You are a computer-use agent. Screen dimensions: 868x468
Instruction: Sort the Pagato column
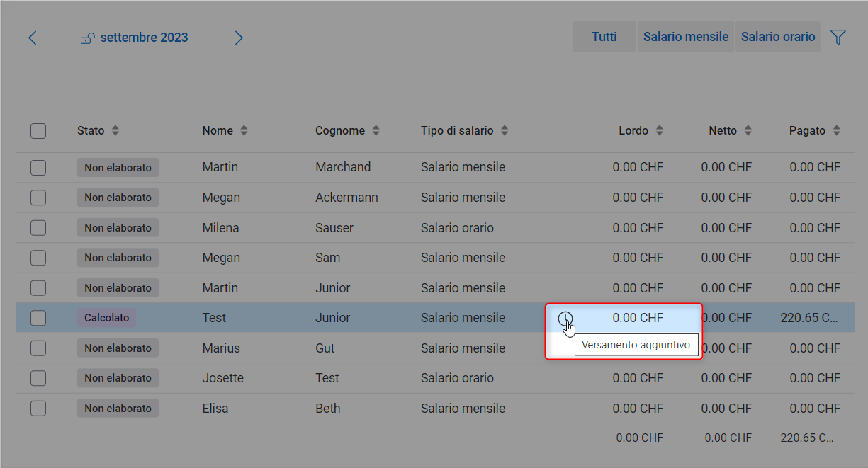[x=836, y=131]
